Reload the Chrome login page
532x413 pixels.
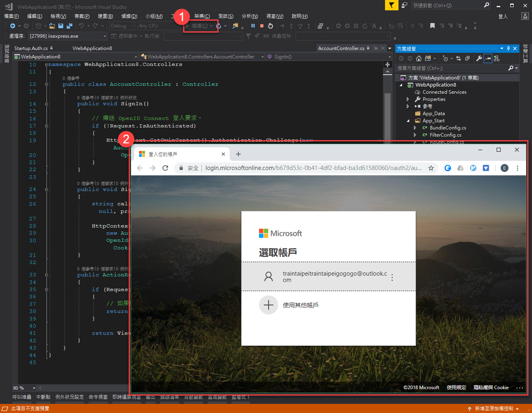(x=165, y=168)
